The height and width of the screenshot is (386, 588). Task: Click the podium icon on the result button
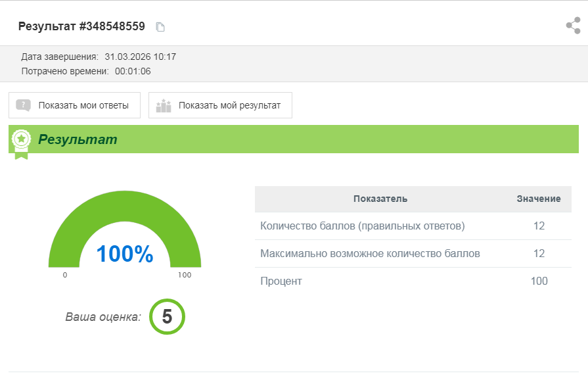click(x=164, y=105)
